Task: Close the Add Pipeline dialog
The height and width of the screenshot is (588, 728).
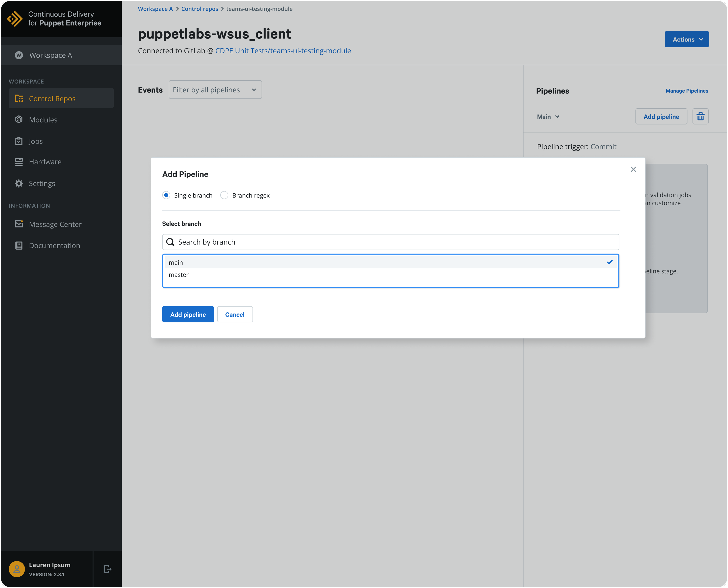Action: click(x=633, y=169)
